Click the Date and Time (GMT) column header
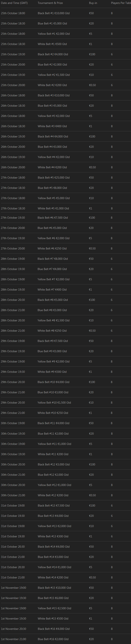The width and height of the screenshot is (131, 644). (x=14, y=3)
